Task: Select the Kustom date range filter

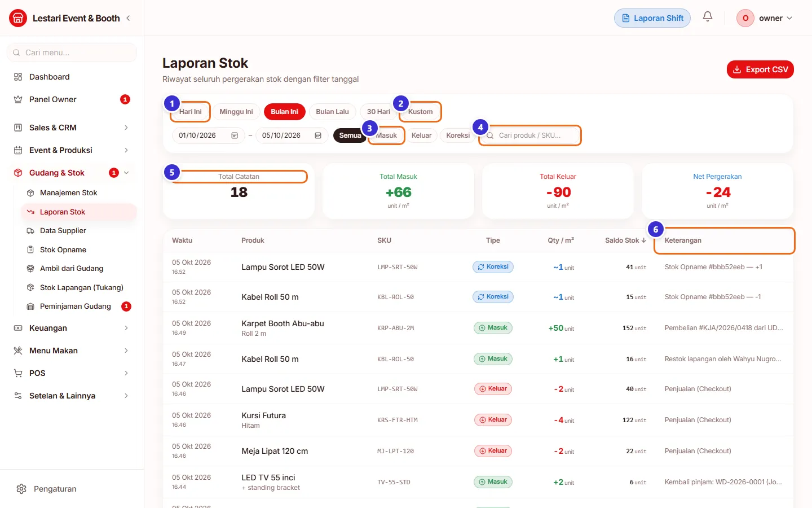Action: tap(421, 112)
